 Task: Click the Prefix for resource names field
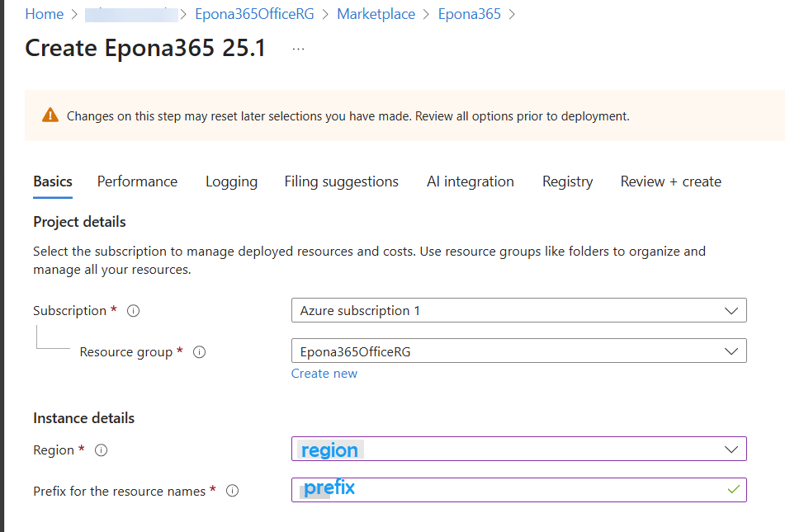coord(512,490)
